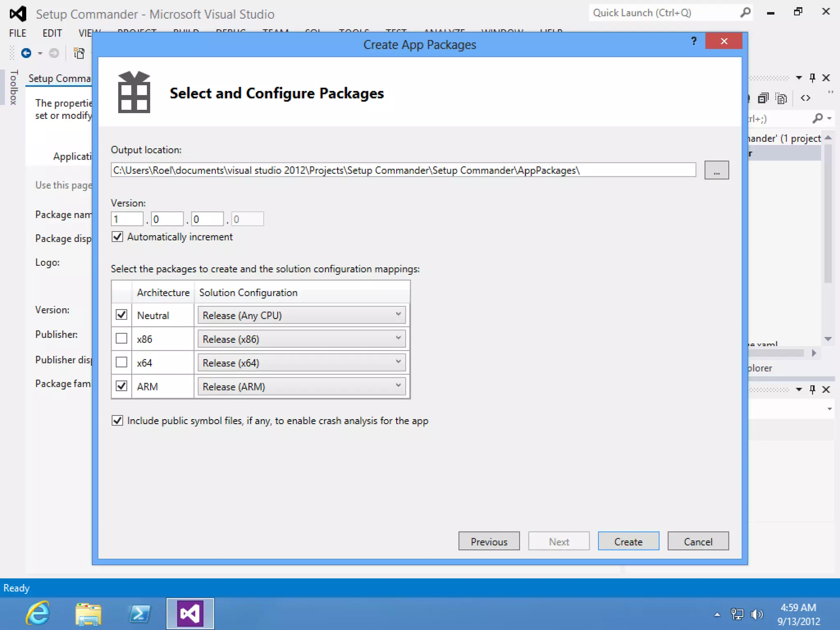Click the Solution Explorer search magnifier icon

click(817, 119)
